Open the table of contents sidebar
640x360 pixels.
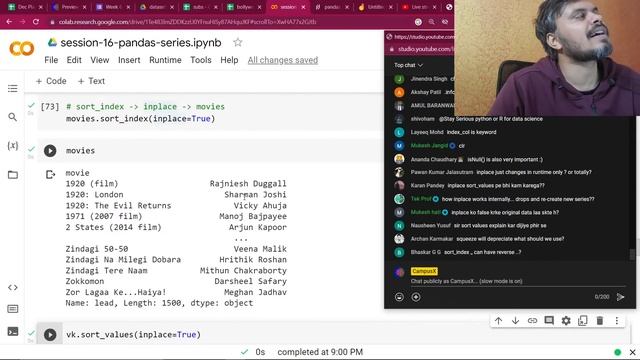pyautogui.click(x=13, y=89)
